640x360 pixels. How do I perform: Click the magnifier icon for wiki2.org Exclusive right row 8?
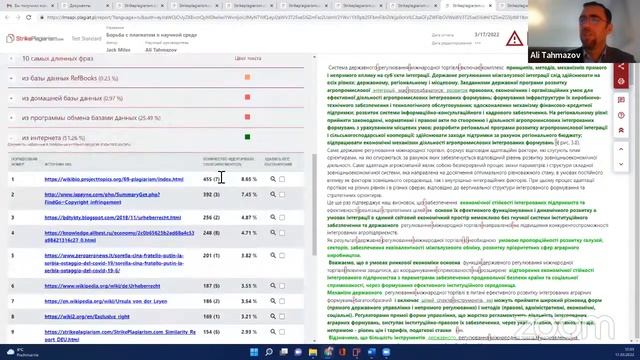click(273, 316)
